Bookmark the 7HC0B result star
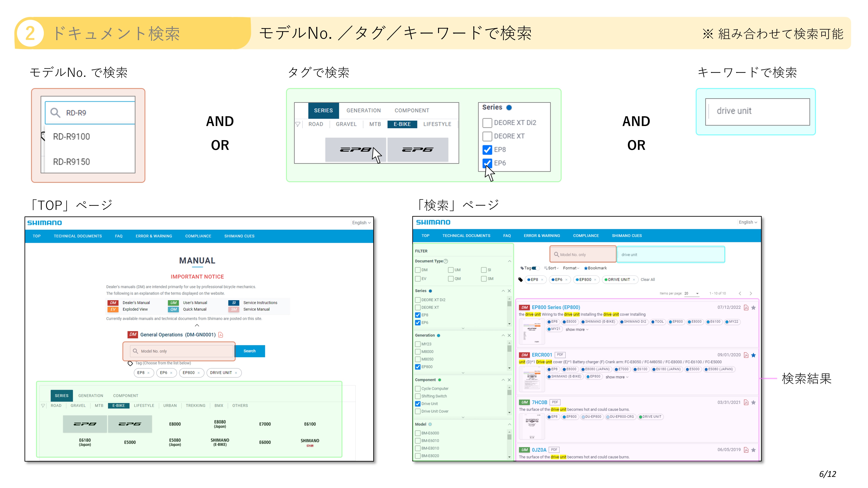The width and height of the screenshot is (868, 488). (753, 403)
